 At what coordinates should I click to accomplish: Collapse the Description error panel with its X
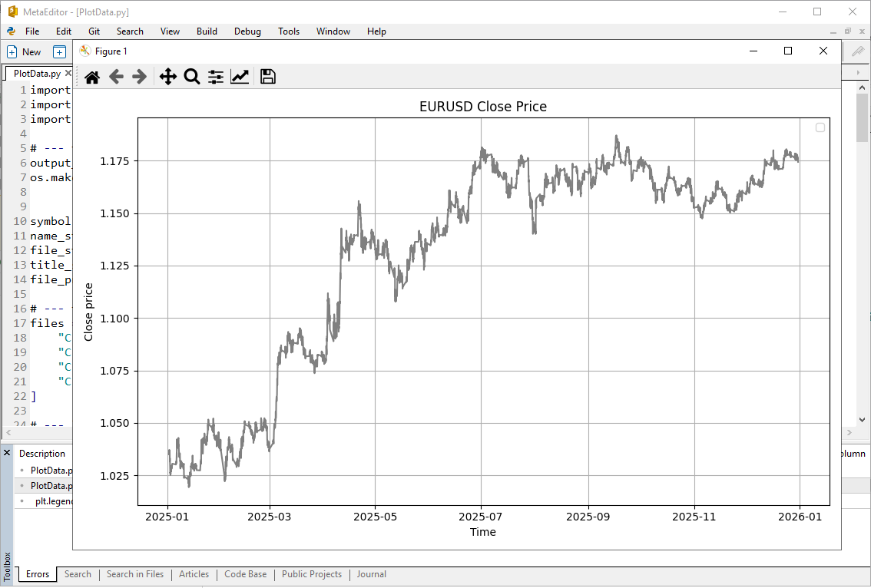pyautogui.click(x=7, y=453)
